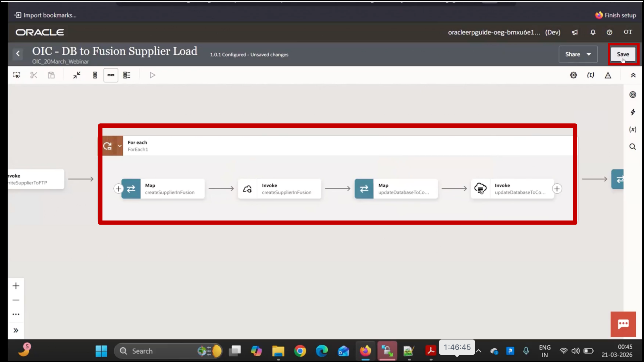Open canvas search magnifier icon
Image resolution: width=644 pixels, height=362 pixels.
coord(633,147)
